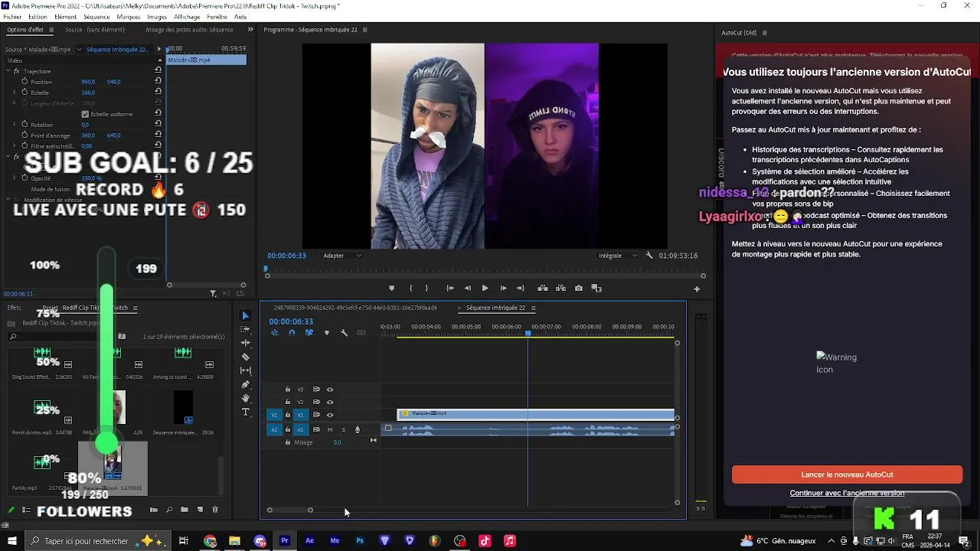Export frame with the camera icon
The image size is (980, 551).
pyautogui.click(x=578, y=289)
